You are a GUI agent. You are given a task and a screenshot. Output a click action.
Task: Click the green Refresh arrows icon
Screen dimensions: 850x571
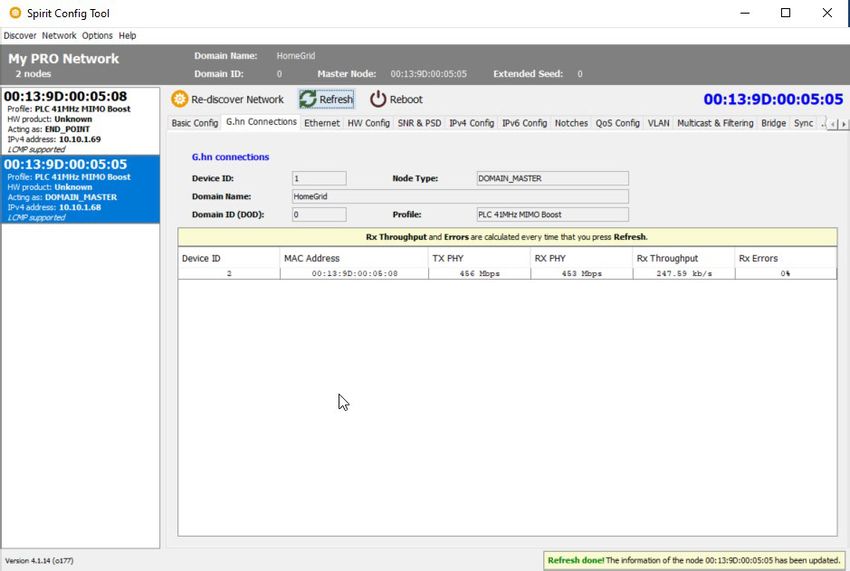pos(308,99)
